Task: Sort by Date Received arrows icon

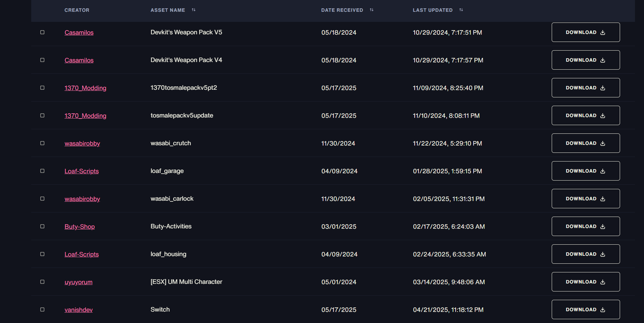Action: [372, 10]
